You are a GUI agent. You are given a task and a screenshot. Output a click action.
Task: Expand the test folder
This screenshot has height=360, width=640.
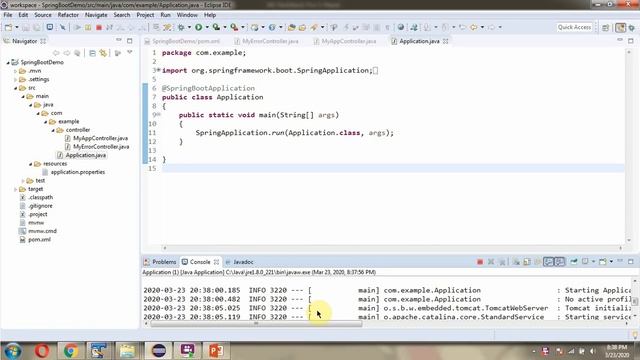click(23, 181)
